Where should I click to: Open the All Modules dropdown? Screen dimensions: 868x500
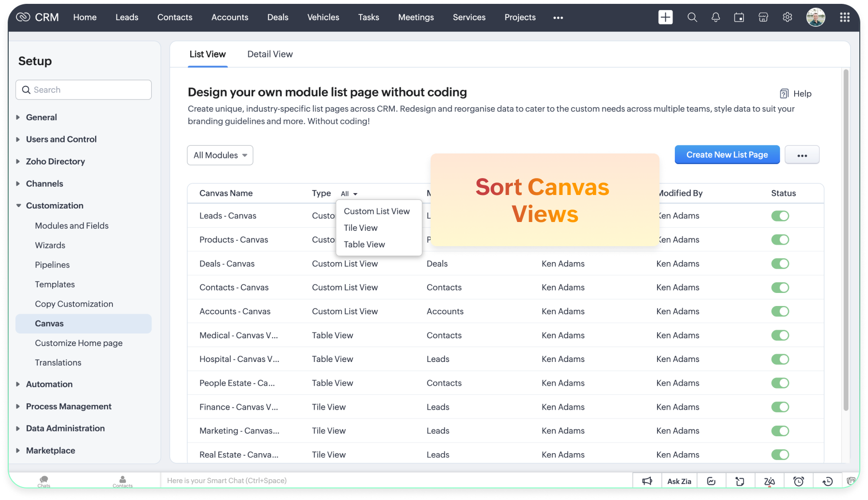[220, 155]
